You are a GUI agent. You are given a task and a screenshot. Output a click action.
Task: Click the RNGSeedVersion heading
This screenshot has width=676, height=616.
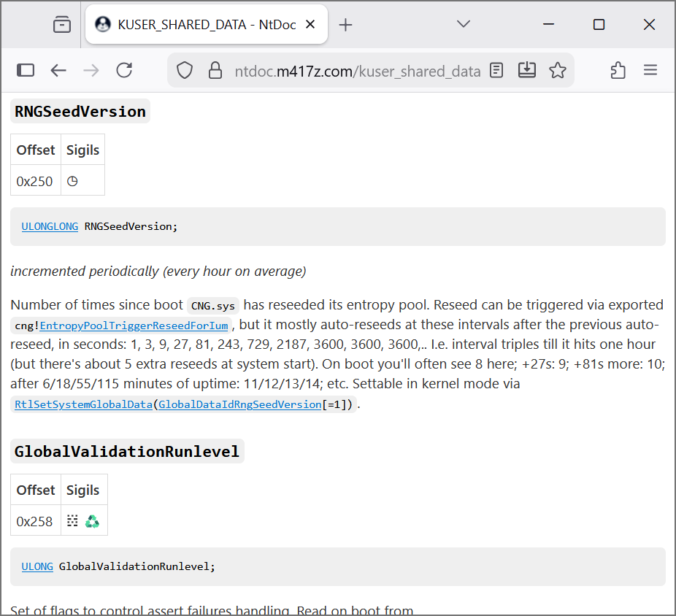pyautogui.click(x=80, y=111)
